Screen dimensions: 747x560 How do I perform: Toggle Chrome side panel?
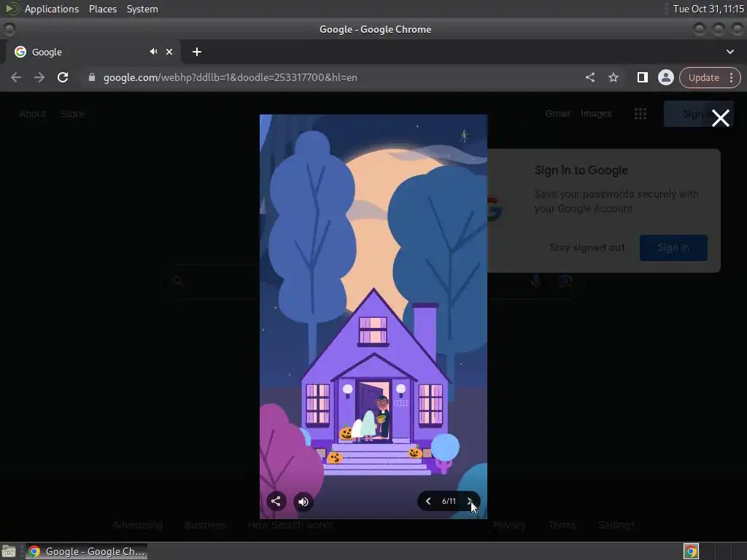[642, 77]
